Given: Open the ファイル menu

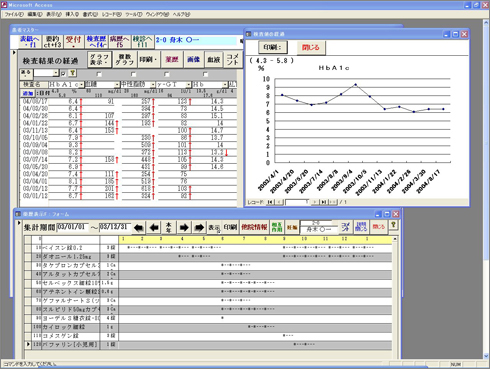Looking at the screenshot, I should click(14, 14).
